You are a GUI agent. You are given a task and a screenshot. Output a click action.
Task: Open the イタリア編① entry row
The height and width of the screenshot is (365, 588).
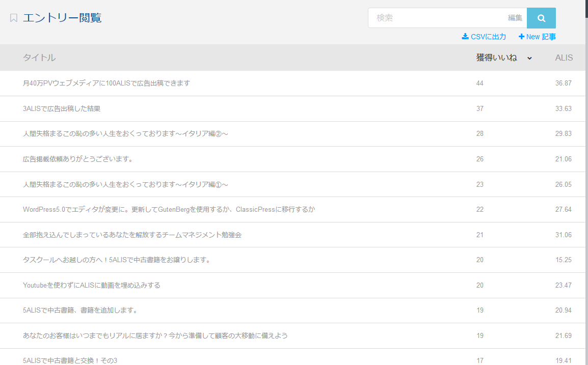coord(125,184)
